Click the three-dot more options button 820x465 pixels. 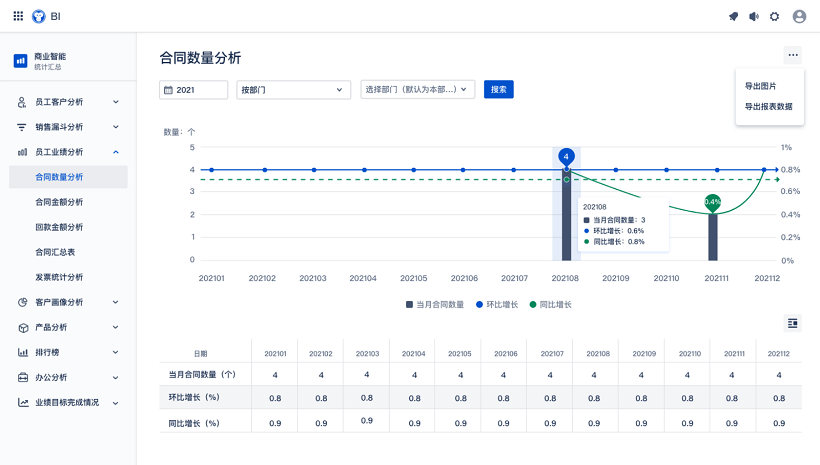tap(793, 56)
